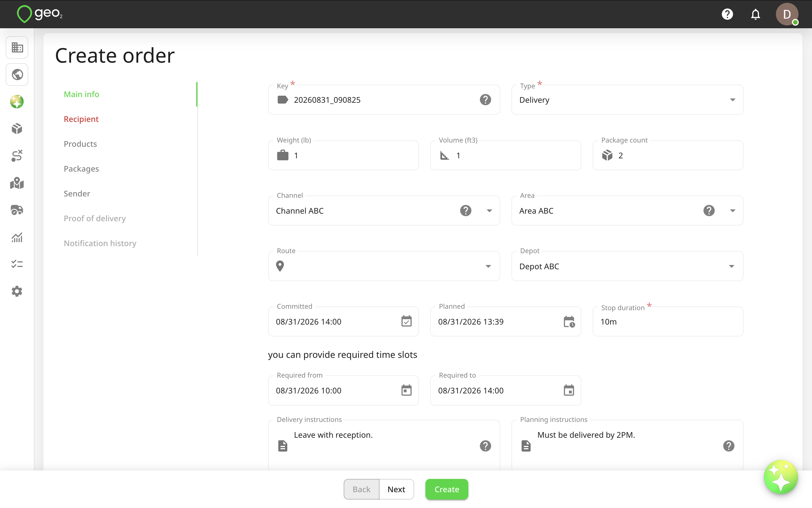This screenshot has width=812, height=508.
Task: Switch to the Recipient section
Action: [x=81, y=119]
